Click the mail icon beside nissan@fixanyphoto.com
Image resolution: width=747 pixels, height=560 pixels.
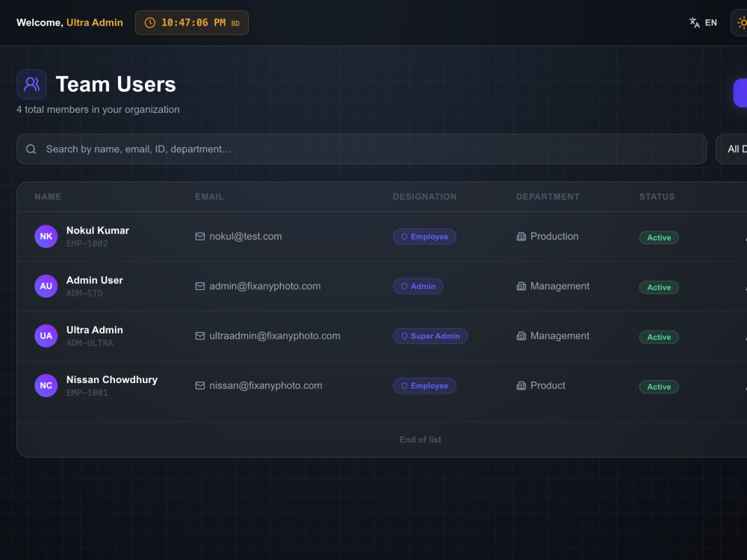200,386
